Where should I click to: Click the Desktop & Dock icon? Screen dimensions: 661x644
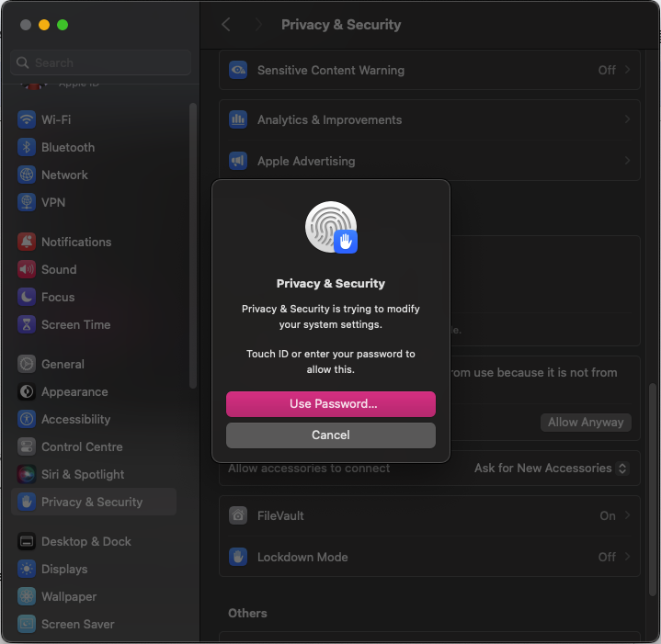27,541
